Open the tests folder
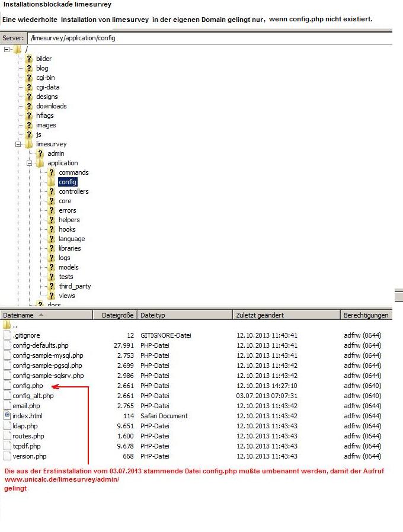Viewport: 403px width, 532px height. 66,277
